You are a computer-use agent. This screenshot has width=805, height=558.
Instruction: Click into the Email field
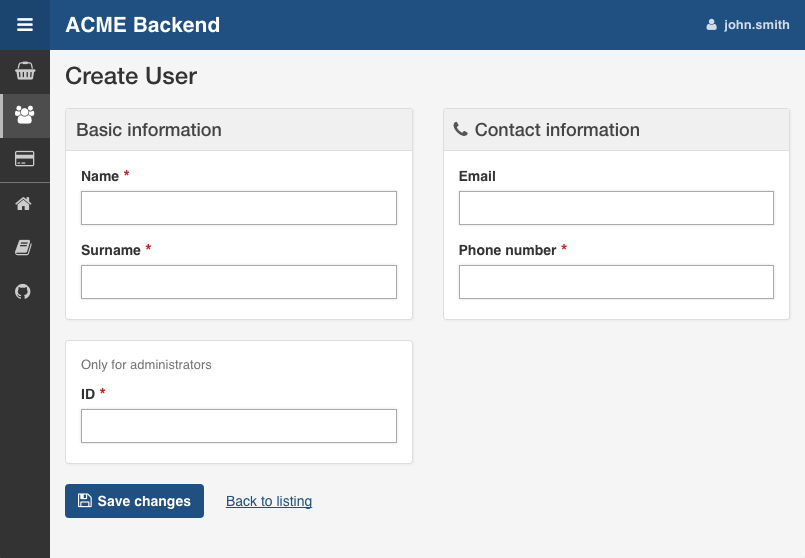coord(616,208)
